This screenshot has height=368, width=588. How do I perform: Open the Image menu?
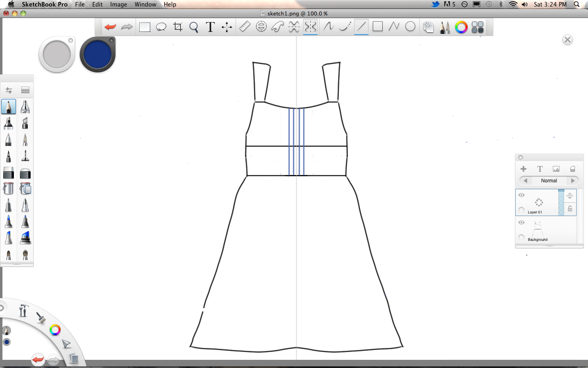[118, 4]
